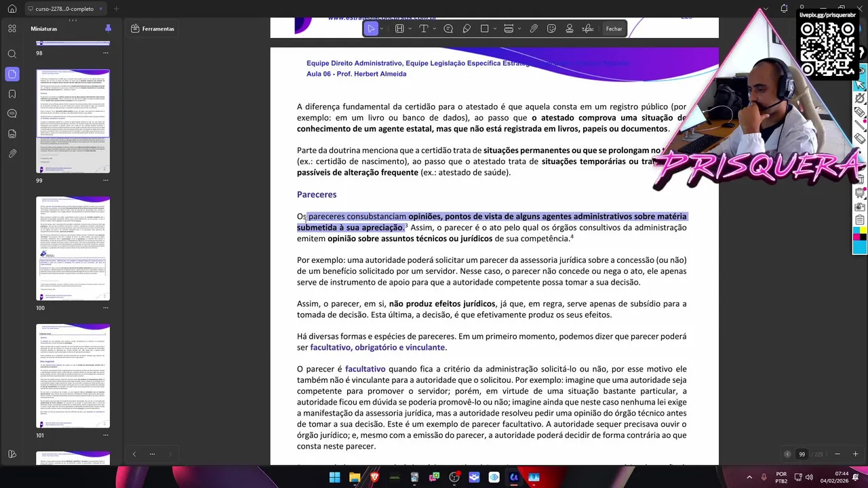Open Brave browser from the taskbar
The image size is (868, 488).
374,477
